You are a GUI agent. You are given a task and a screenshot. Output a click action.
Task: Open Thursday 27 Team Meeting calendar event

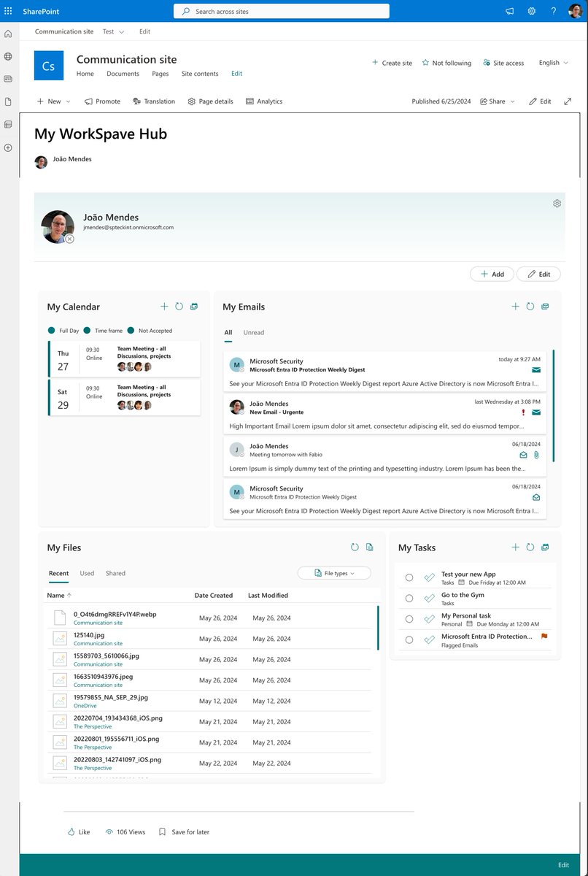tap(124, 358)
